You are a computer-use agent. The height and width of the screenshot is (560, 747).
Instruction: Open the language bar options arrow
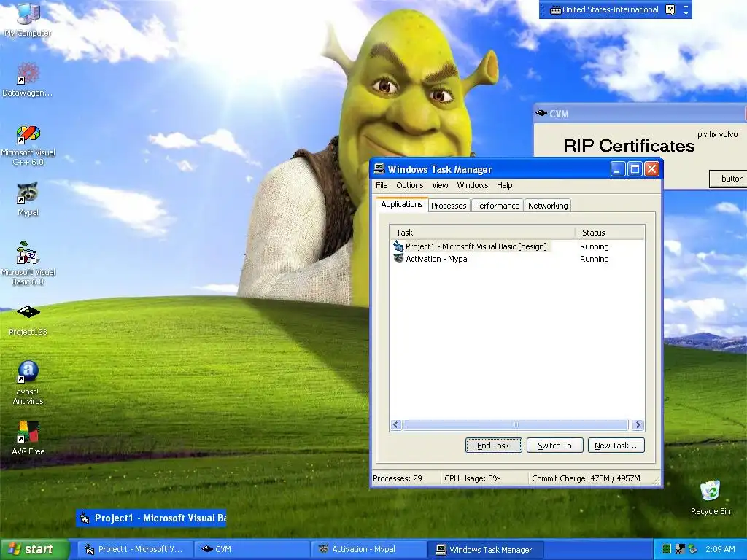(x=686, y=13)
